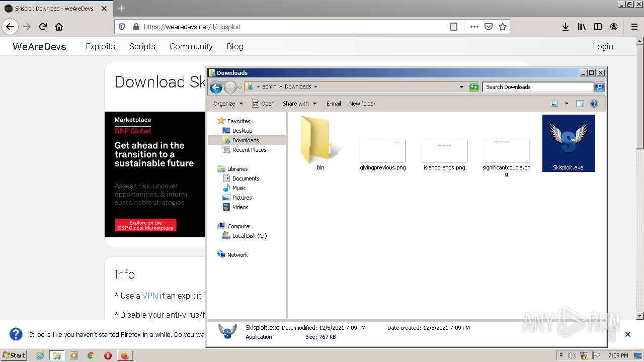Open Internet Explorer from taskbar
The image size is (644, 362).
[x=40, y=355]
